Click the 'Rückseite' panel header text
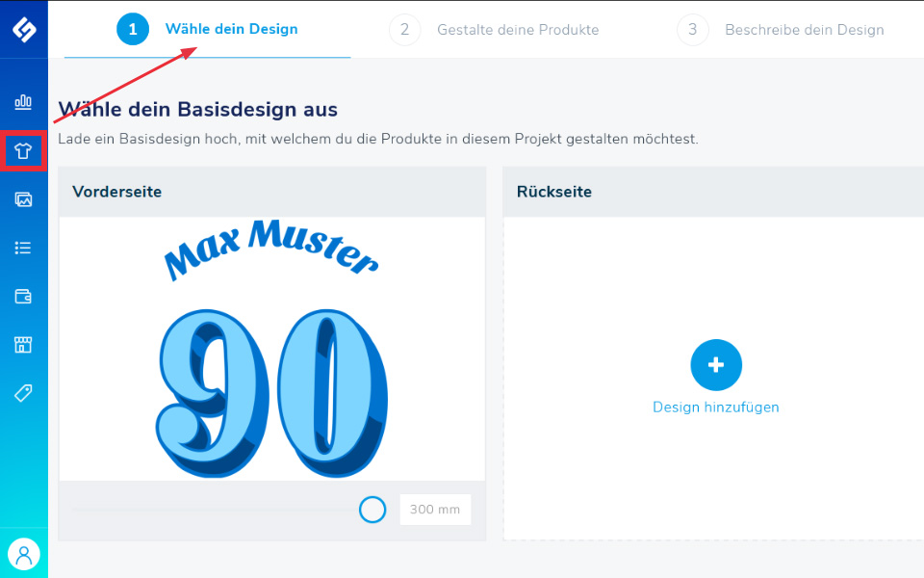This screenshot has height=578, width=924. point(554,192)
